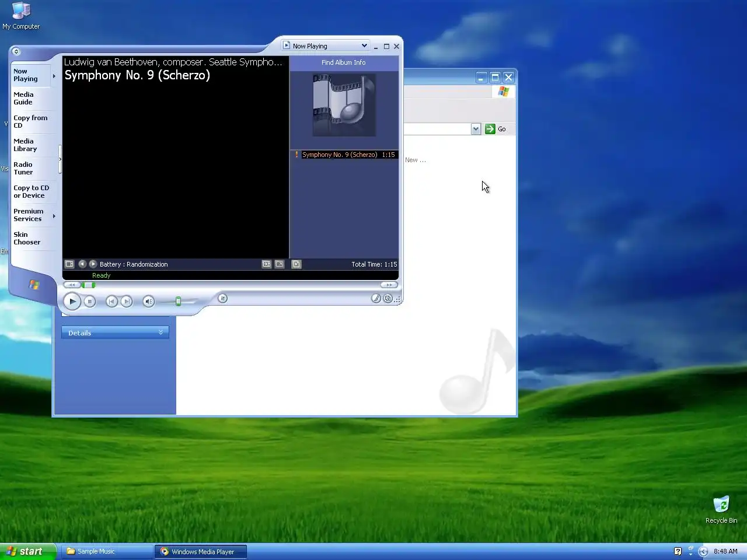The image size is (747, 560).
Task: Click the player's resize corner grip
Action: point(398,299)
